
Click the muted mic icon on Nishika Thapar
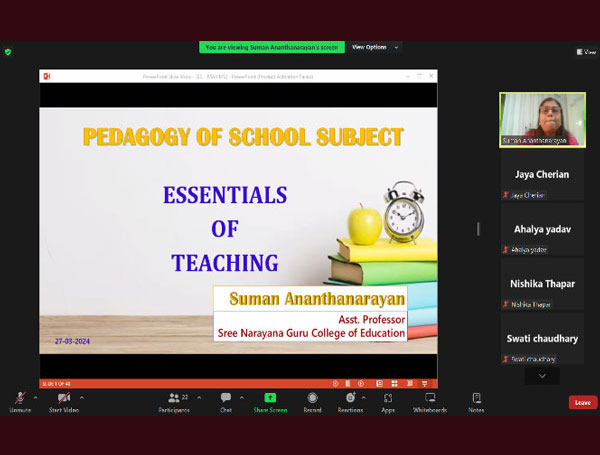click(x=505, y=305)
